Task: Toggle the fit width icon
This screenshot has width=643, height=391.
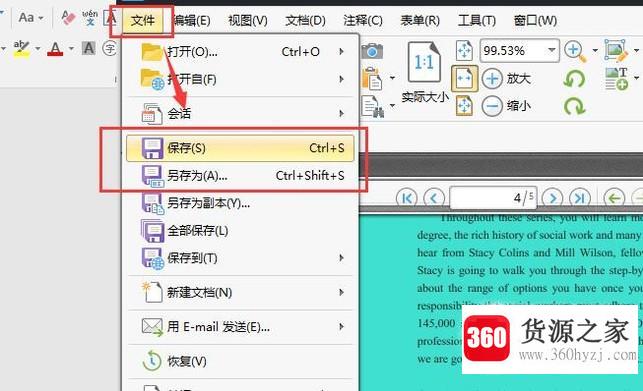Action: (x=464, y=78)
